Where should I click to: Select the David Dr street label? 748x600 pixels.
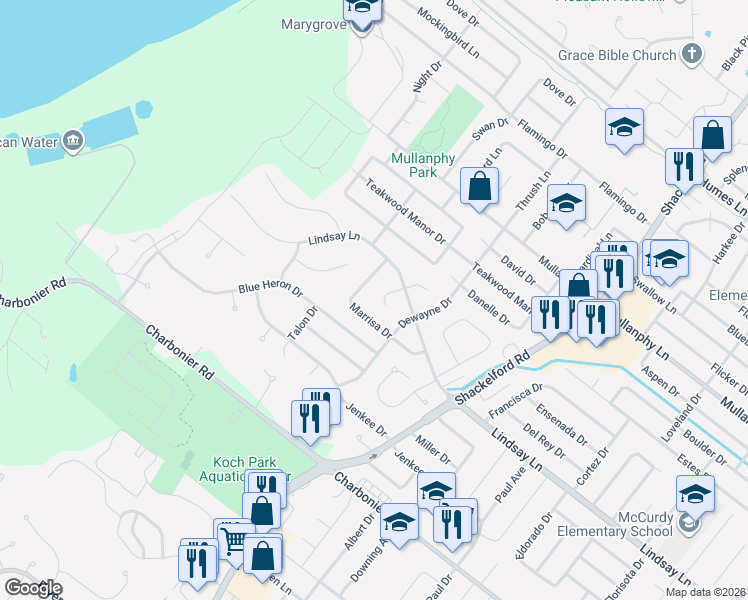pos(518,269)
